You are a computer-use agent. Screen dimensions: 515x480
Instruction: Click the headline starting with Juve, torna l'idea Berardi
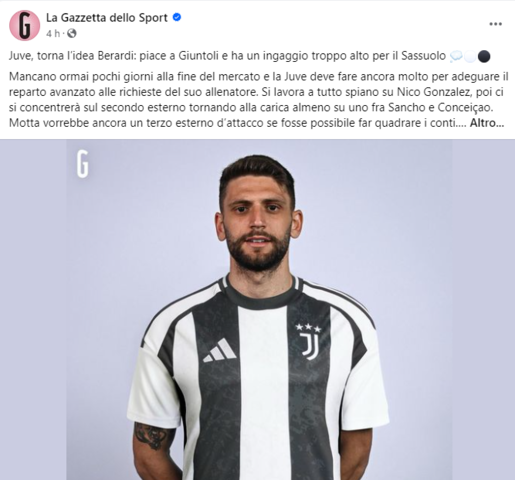[227, 56]
